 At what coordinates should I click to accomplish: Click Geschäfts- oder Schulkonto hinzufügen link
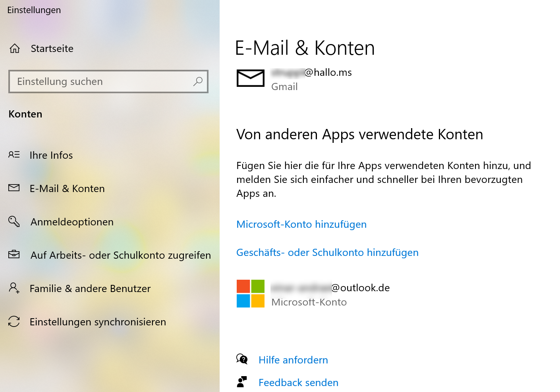click(327, 252)
